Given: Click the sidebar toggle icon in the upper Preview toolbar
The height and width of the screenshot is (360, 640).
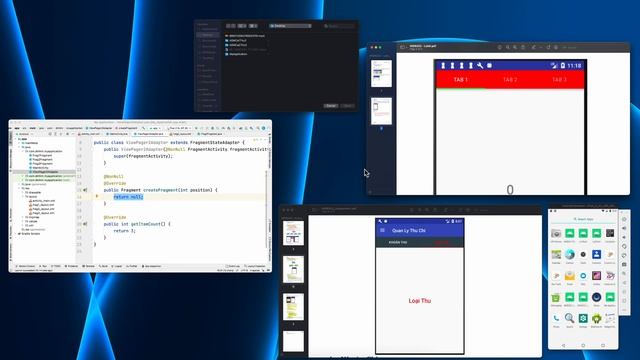Looking at the screenshot, I should pos(402,47).
